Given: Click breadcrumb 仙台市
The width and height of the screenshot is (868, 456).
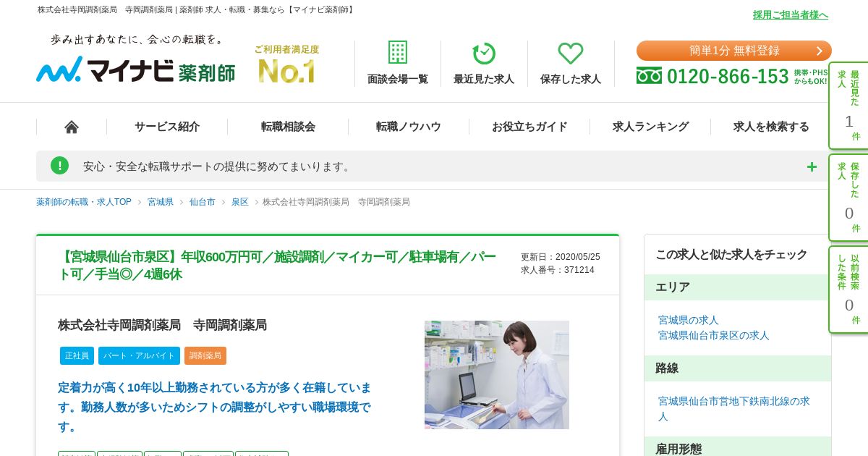Looking at the screenshot, I should pos(203,202).
